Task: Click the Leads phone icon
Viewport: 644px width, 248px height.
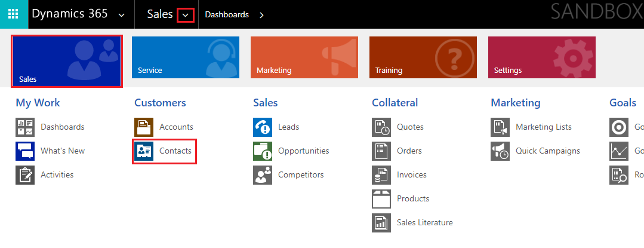Action: (263, 127)
